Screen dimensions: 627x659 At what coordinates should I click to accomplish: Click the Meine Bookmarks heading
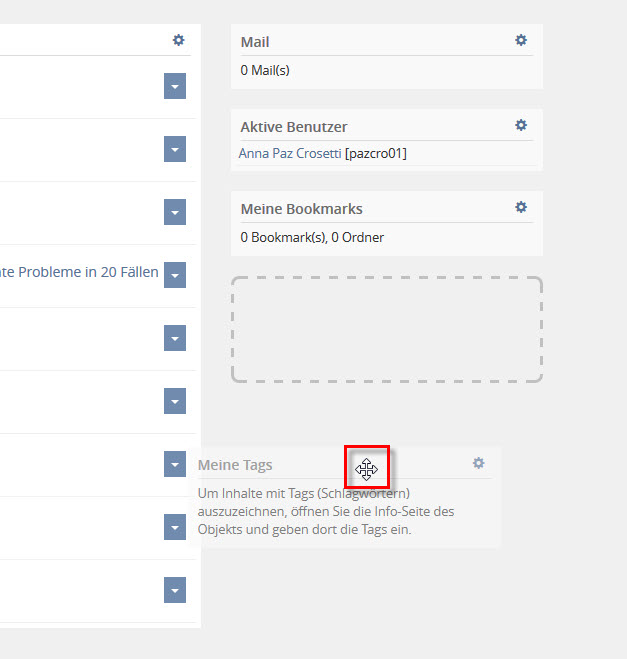tap(301, 209)
